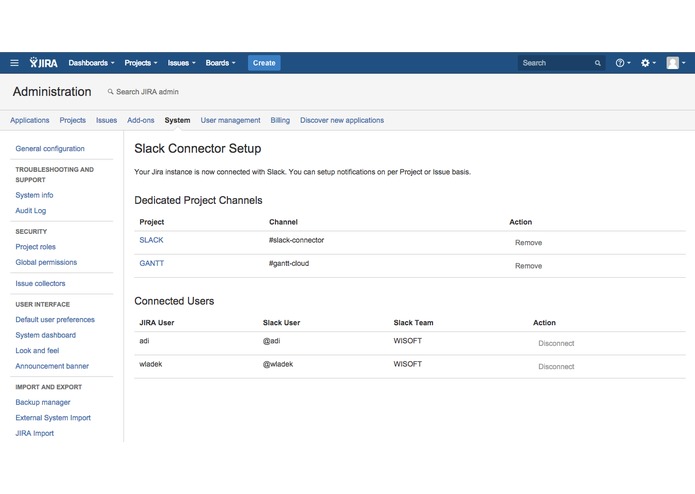695x494 pixels.
Task: Remove the #gantt-cloud channel
Action: [x=528, y=266]
